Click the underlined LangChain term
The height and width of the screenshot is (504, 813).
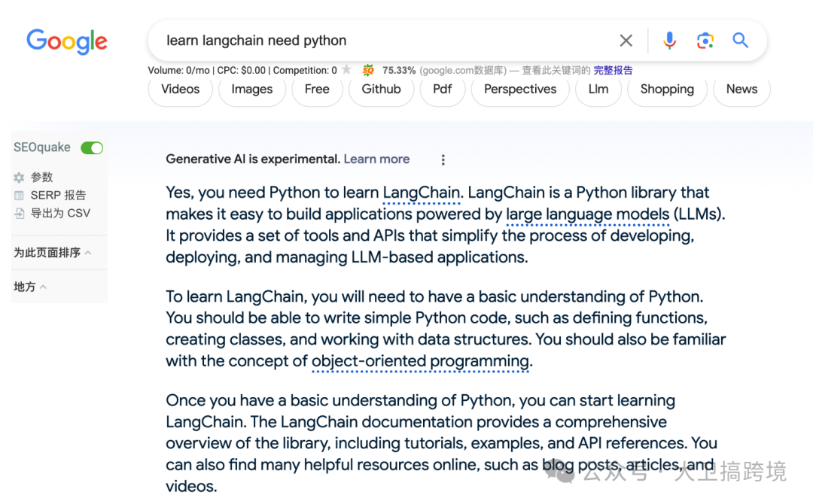[x=422, y=193]
